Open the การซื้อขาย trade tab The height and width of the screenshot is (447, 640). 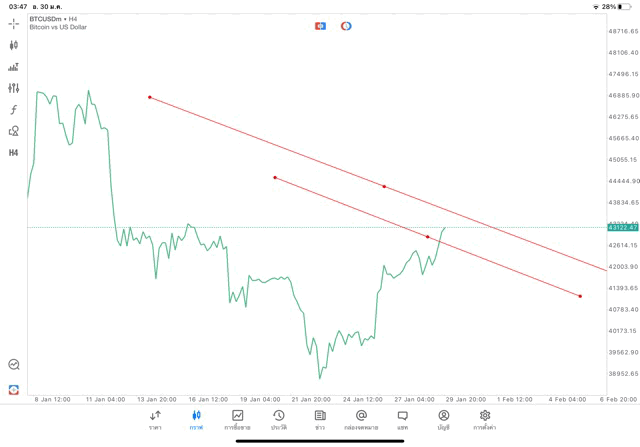click(238, 419)
